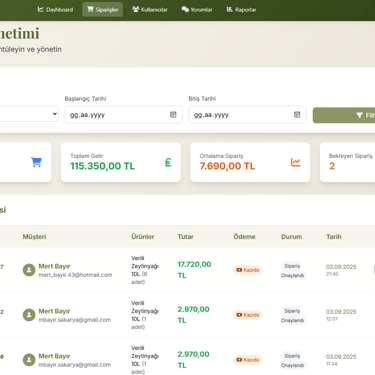Click the Dashboard chart icon
375x375 pixels.
pos(41,9)
